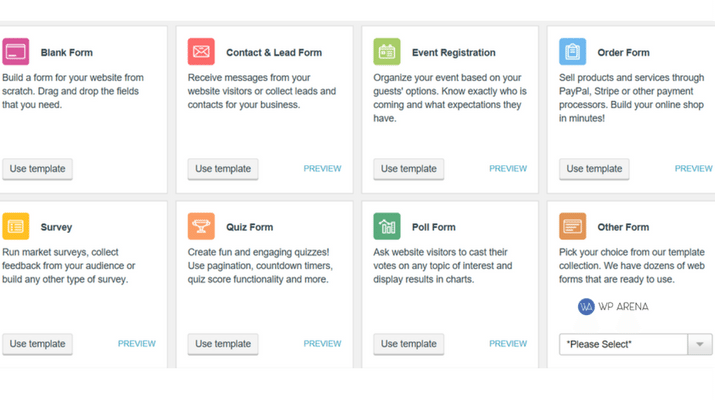
Task: Use template for Survey
Action: click(x=37, y=344)
